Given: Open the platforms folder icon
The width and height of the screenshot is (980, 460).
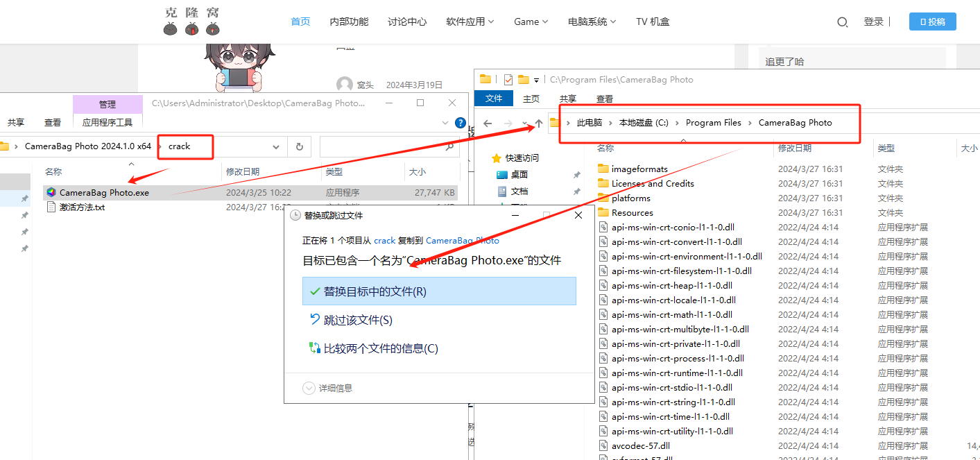Looking at the screenshot, I should (603, 198).
